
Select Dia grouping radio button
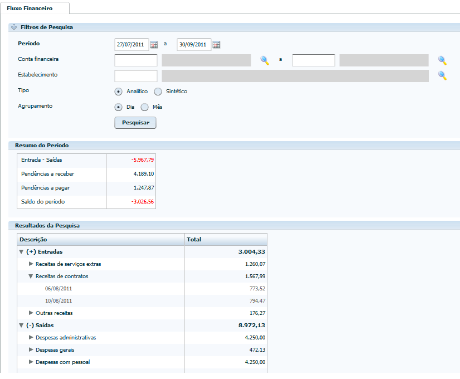tap(118, 107)
